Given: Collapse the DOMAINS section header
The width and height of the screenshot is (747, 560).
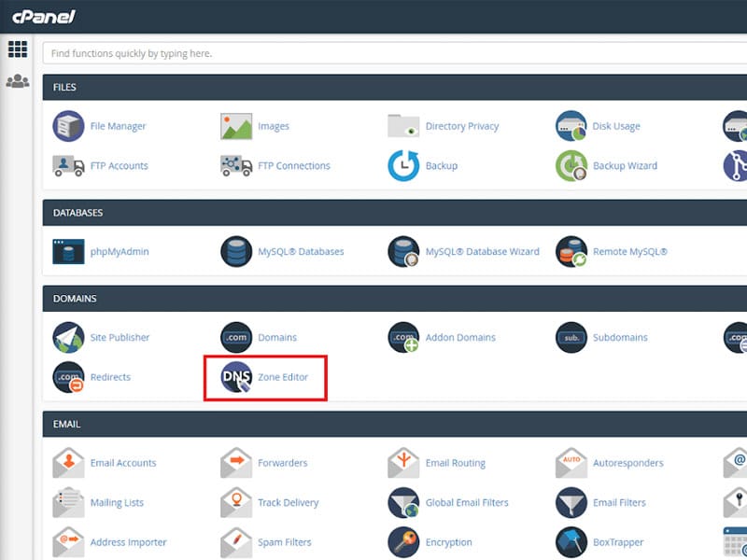Looking at the screenshot, I should tap(394, 299).
